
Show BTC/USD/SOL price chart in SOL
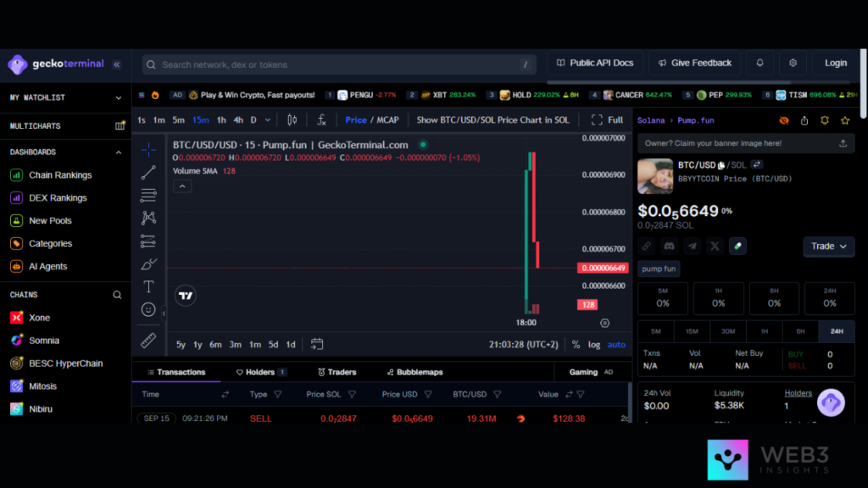point(492,120)
